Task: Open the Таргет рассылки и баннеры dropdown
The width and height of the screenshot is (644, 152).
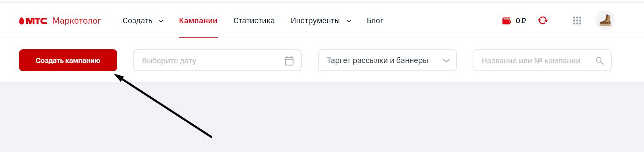Action: coord(387,60)
